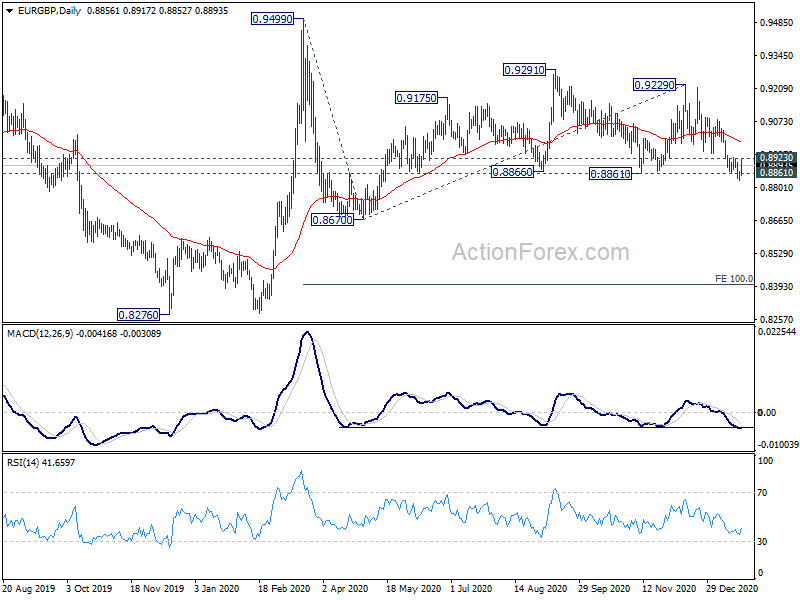Click the RSI(14) 41.6597 indicator label
800x600 pixels.
(41, 463)
